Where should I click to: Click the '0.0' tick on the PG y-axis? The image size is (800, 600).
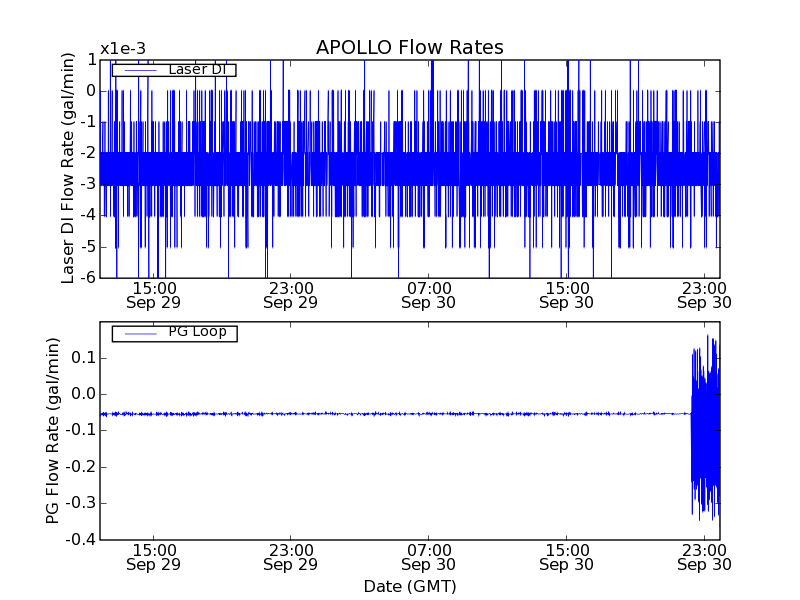(x=83, y=394)
